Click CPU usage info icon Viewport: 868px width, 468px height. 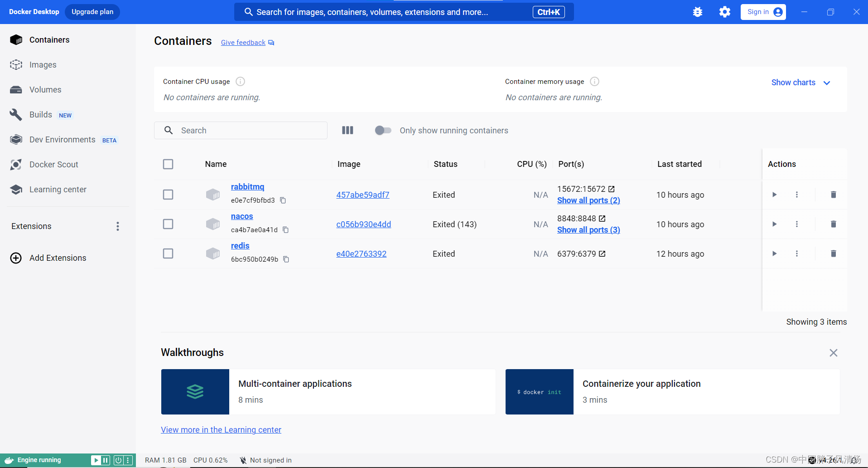tap(241, 82)
